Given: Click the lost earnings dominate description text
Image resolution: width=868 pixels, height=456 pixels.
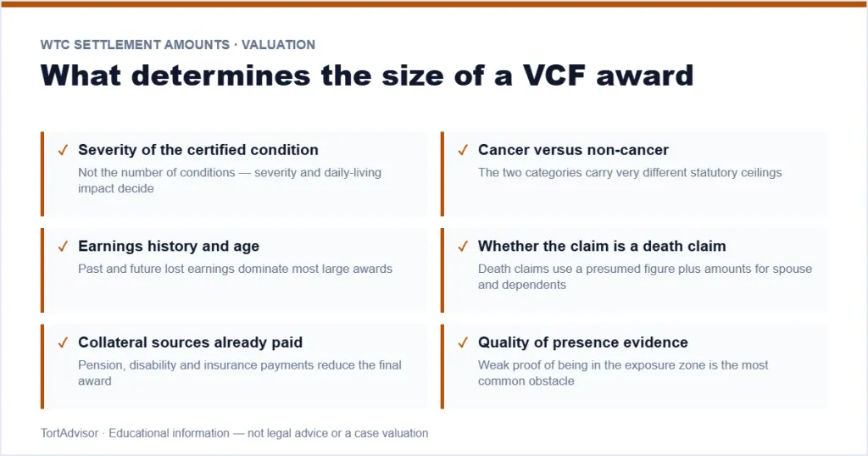Looking at the screenshot, I should coord(236,269).
